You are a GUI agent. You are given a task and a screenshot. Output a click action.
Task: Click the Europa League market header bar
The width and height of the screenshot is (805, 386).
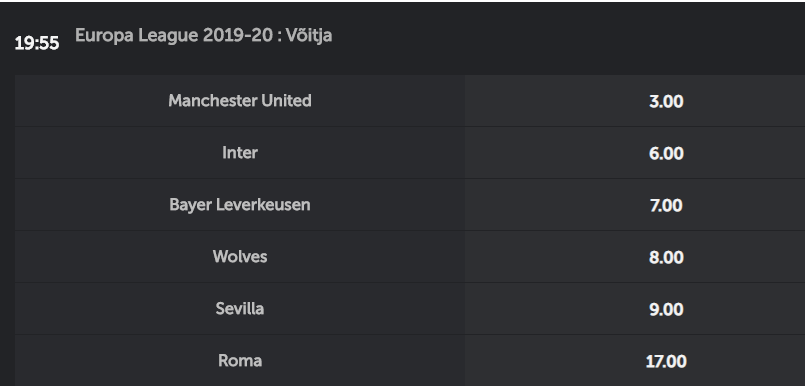pos(402,38)
